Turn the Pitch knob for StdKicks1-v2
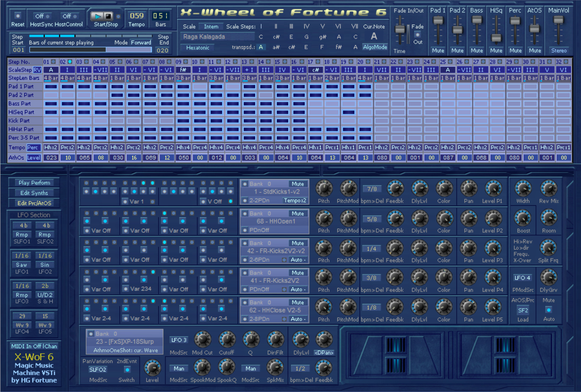The height and width of the screenshot is (392, 581). coord(324,188)
